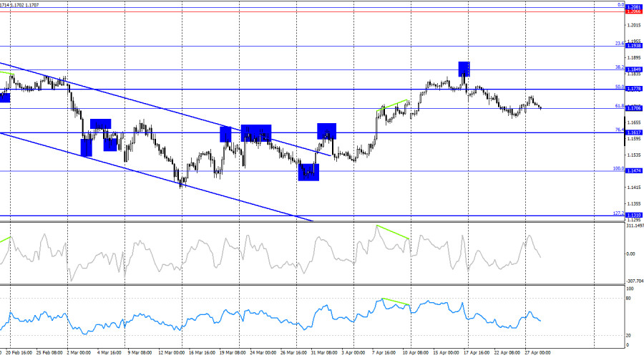Viewport: 644px width, 358px height.
Task: Click the 38.2 Fibonacci level label
Action: click(620, 67)
